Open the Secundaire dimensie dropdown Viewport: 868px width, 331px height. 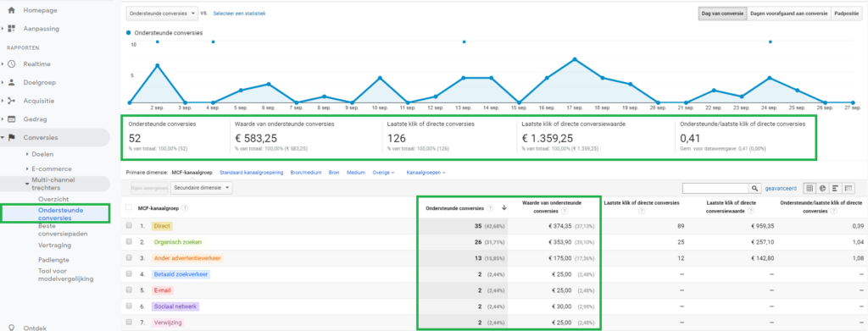pyautogui.click(x=202, y=188)
